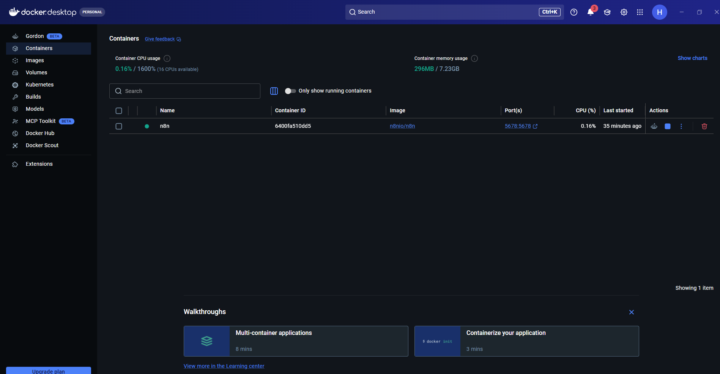Click the Docker Hub sidebar icon
The height and width of the screenshot is (374, 720).
[x=15, y=133]
